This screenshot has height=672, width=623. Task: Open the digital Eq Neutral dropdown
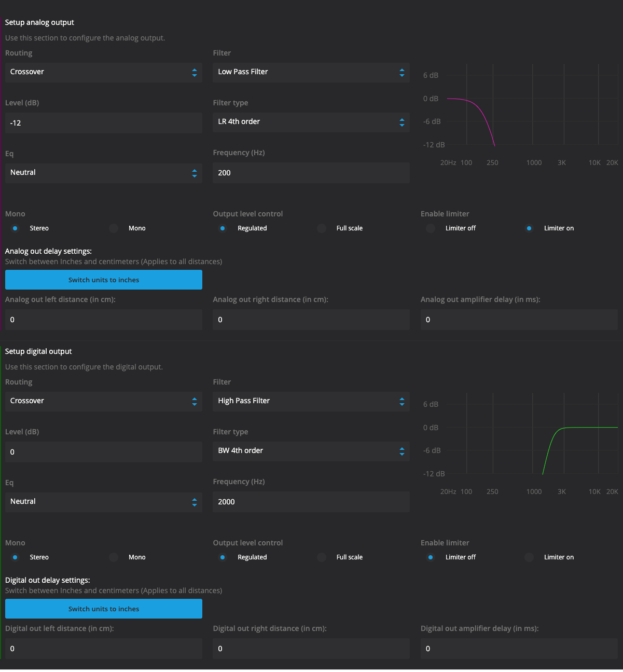[103, 502]
